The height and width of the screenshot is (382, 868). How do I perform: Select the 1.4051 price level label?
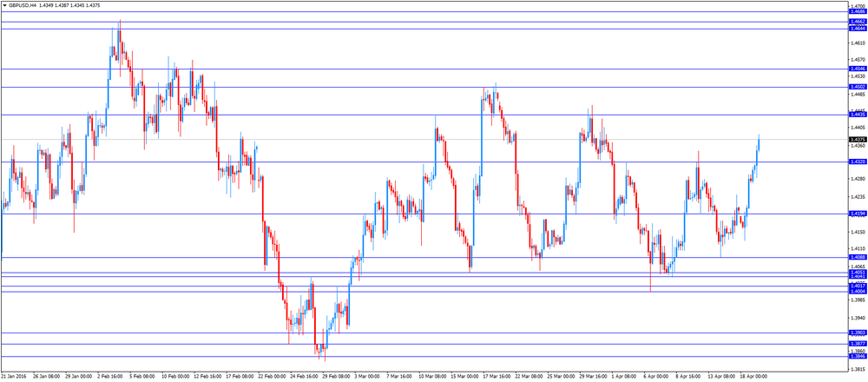pyautogui.click(x=858, y=273)
